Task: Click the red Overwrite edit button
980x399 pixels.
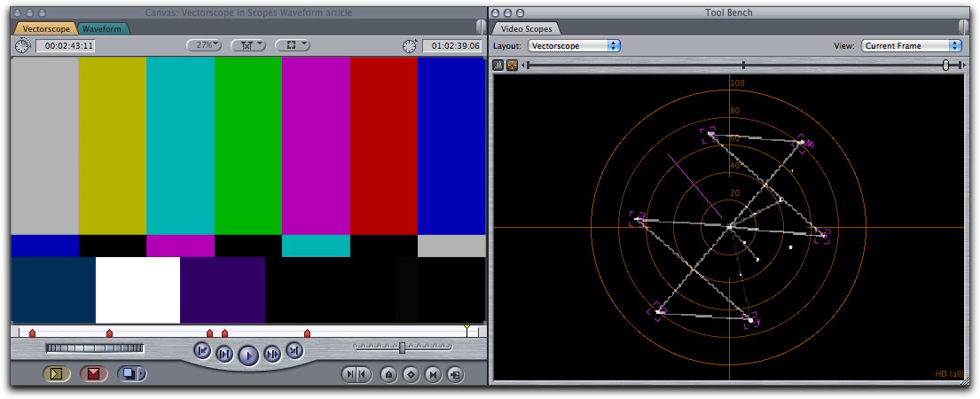Action: point(94,374)
